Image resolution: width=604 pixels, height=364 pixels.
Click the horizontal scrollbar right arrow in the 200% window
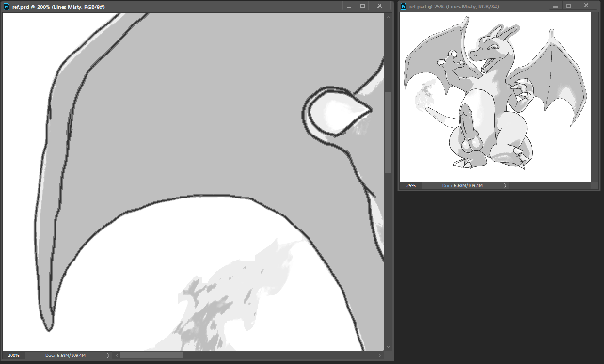point(381,356)
